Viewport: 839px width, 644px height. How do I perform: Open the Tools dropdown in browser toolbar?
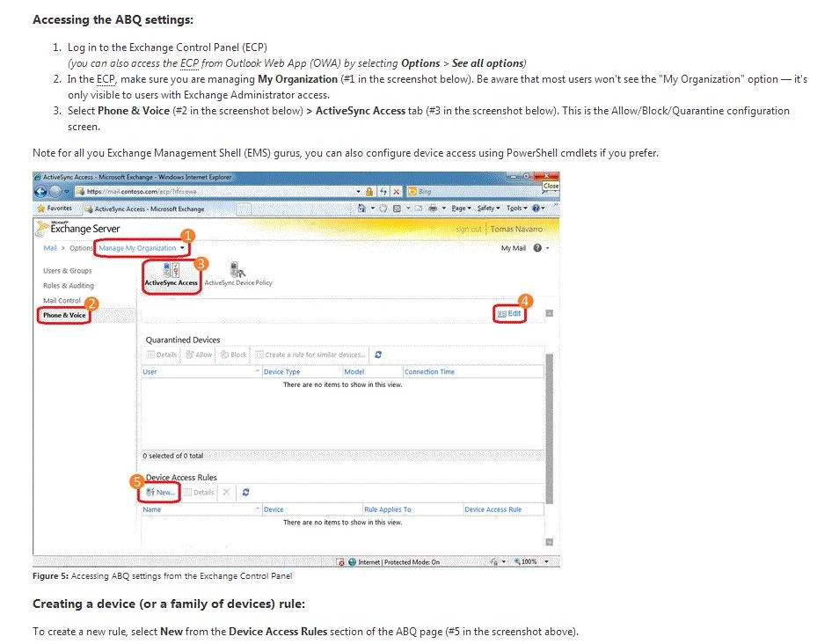517,209
